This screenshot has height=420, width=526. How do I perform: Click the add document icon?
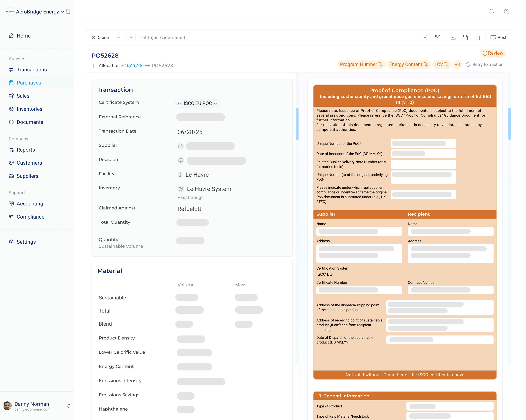pos(465,38)
